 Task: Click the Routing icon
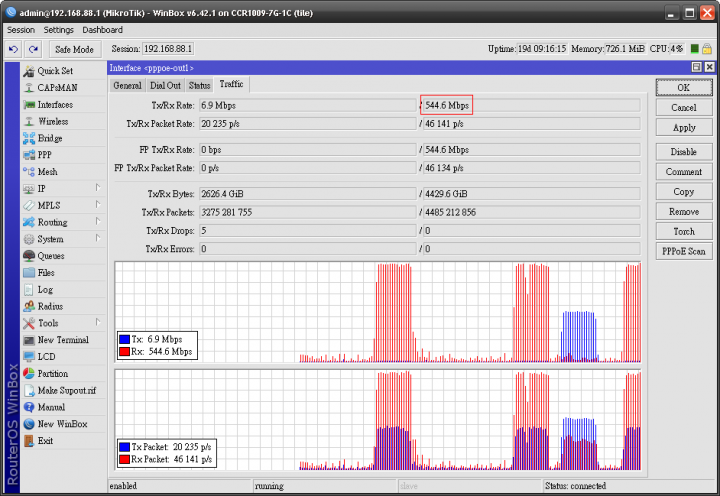point(29,222)
